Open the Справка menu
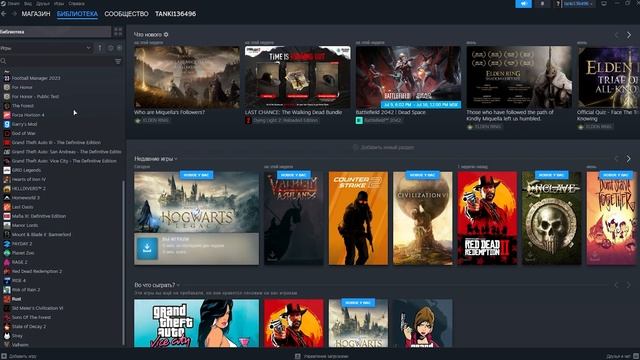 pyautogui.click(x=76, y=3)
